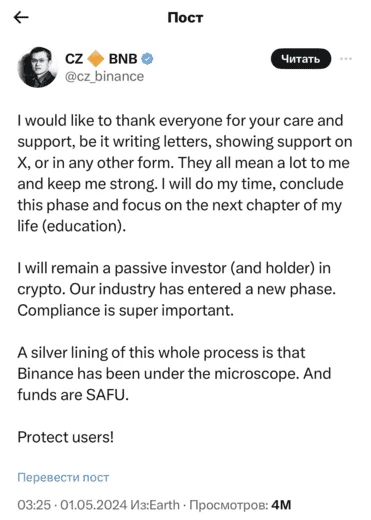Open the three-dot more options menu
The image size is (371, 520).
pyautogui.click(x=346, y=59)
